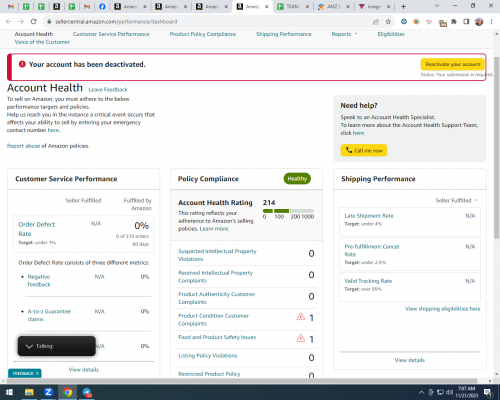Open the Seller Fulfilled dropdown in Shipping Performance

(457, 200)
